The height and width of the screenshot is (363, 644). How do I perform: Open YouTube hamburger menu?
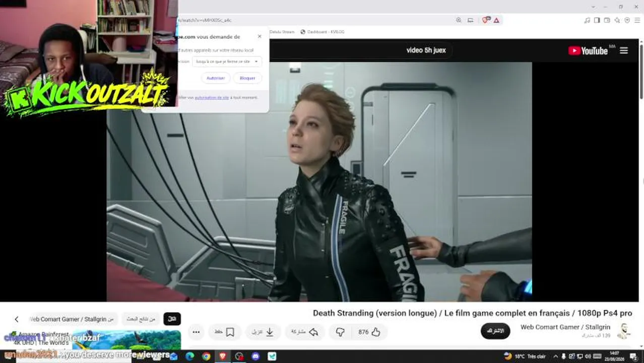[624, 50]
